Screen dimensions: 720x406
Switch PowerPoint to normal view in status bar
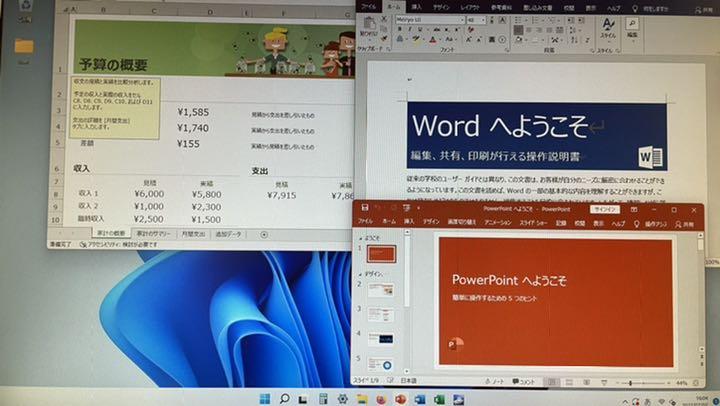(554, 382)
